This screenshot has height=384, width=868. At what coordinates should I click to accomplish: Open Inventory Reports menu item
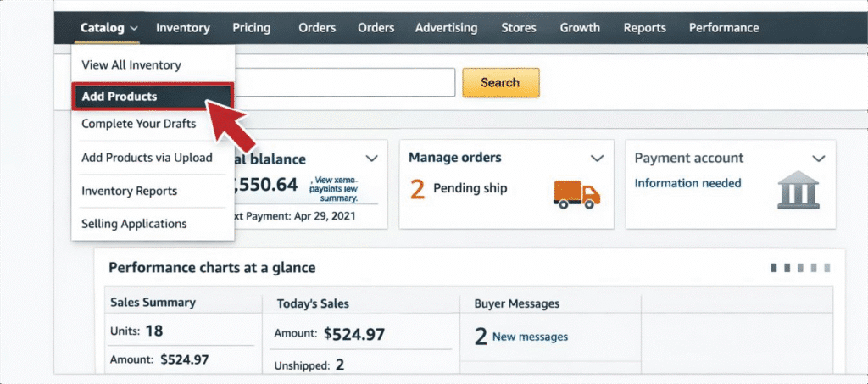[129, 191]
